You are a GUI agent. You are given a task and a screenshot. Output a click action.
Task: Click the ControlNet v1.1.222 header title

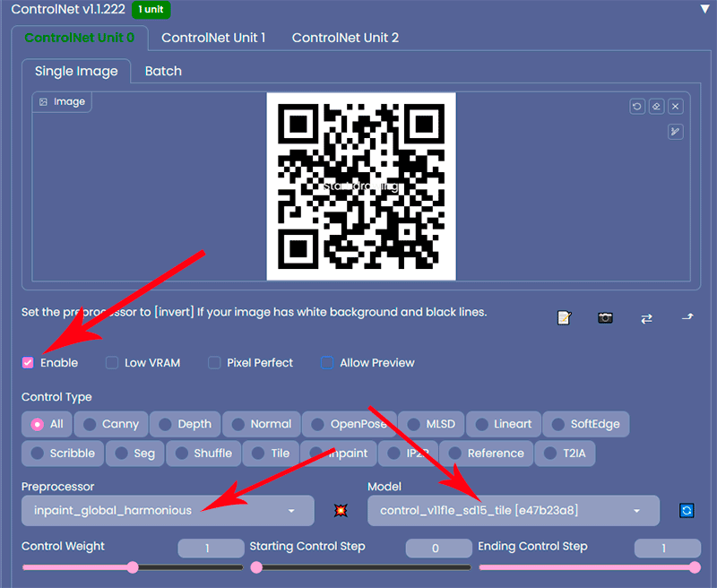[68, 9]
